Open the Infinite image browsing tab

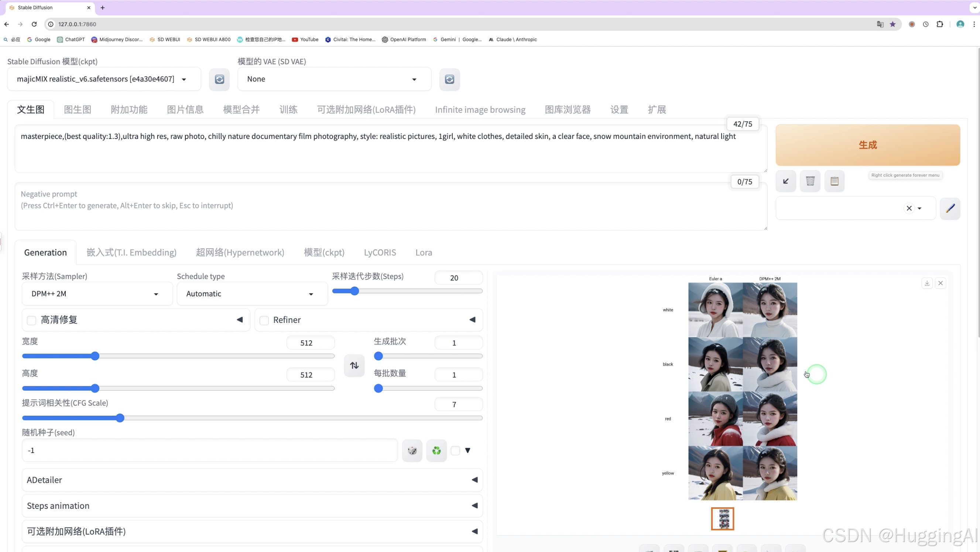point(480,110)
